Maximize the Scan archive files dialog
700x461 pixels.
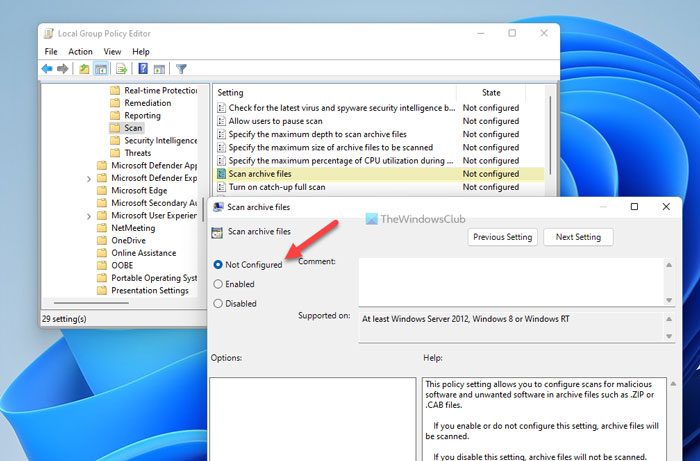pyautogui.click(x=634, y=207)
